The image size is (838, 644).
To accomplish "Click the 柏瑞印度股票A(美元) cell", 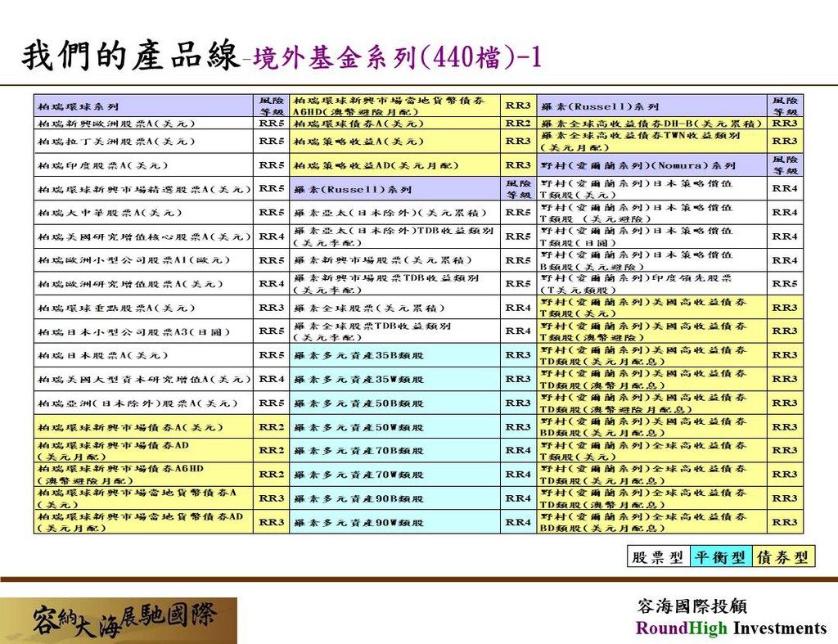I will (x=143, y=165).
